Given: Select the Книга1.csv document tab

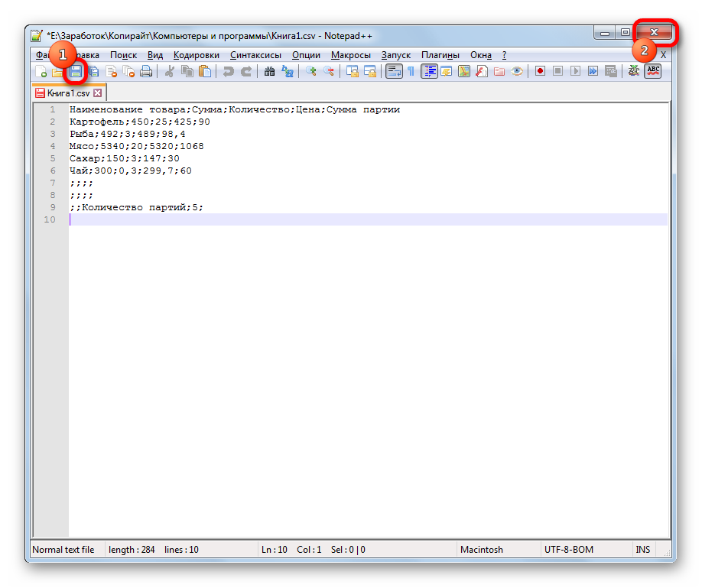Looking at the screenshot, I should (x=67, y=93).
